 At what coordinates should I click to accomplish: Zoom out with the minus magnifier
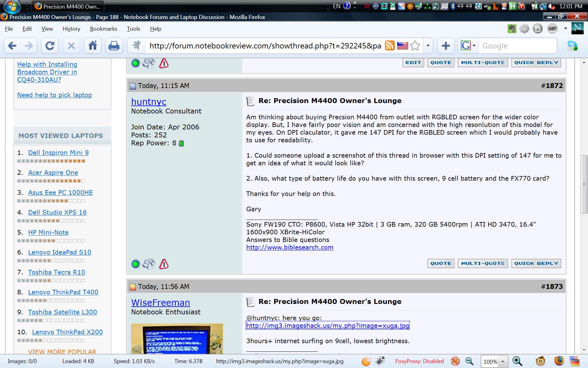click(x=469, y=362)
